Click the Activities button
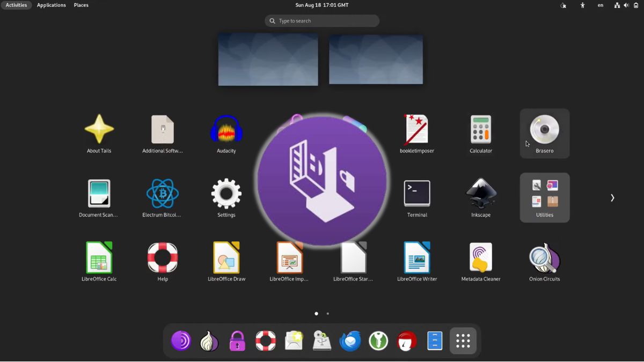The height and width of the screenshot is (362, 644). [x=16, y=5]
